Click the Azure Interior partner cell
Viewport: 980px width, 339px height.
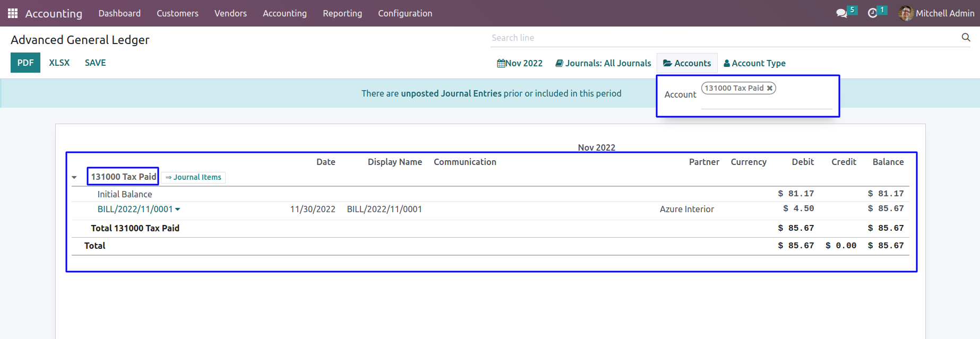click(x=687, y=209)
